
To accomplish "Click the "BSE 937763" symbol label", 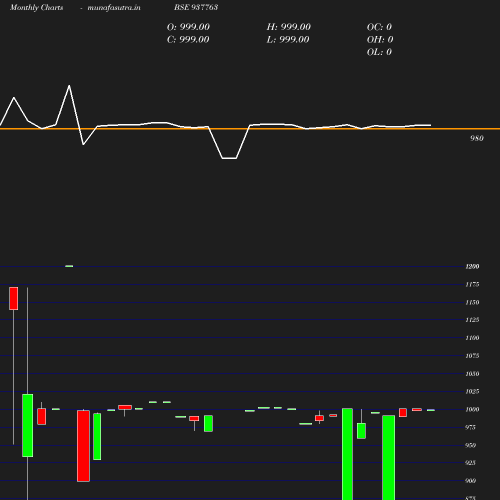I will pos(196,7).
